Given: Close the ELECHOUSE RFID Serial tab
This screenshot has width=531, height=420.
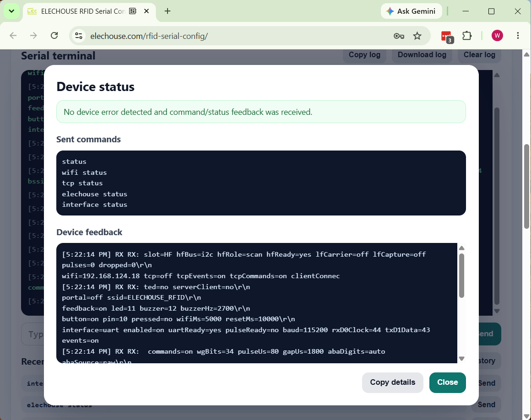Looking at the screenshot, I should point(146,11).
